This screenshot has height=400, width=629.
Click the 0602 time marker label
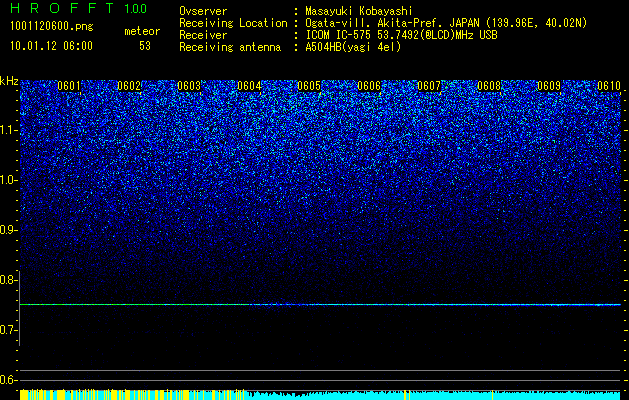point(129,86)
